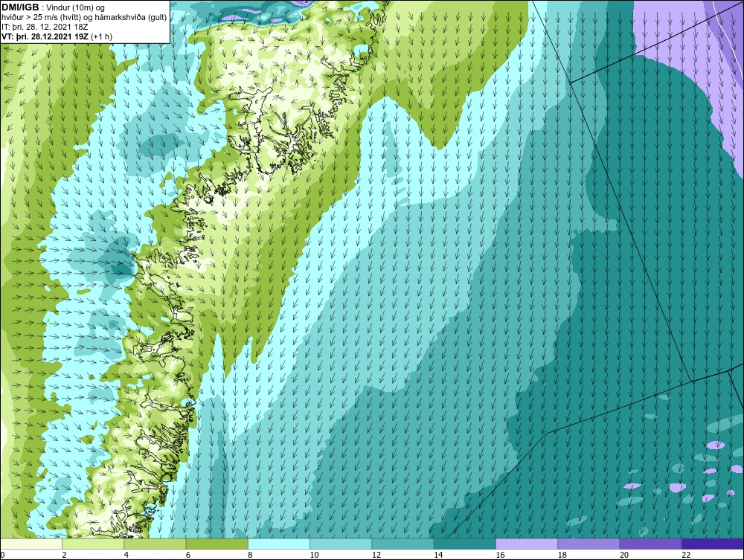Click the 'VT: þri. 28.12.2021 19Z' line
744x560 pixels.
click(57, 36)
